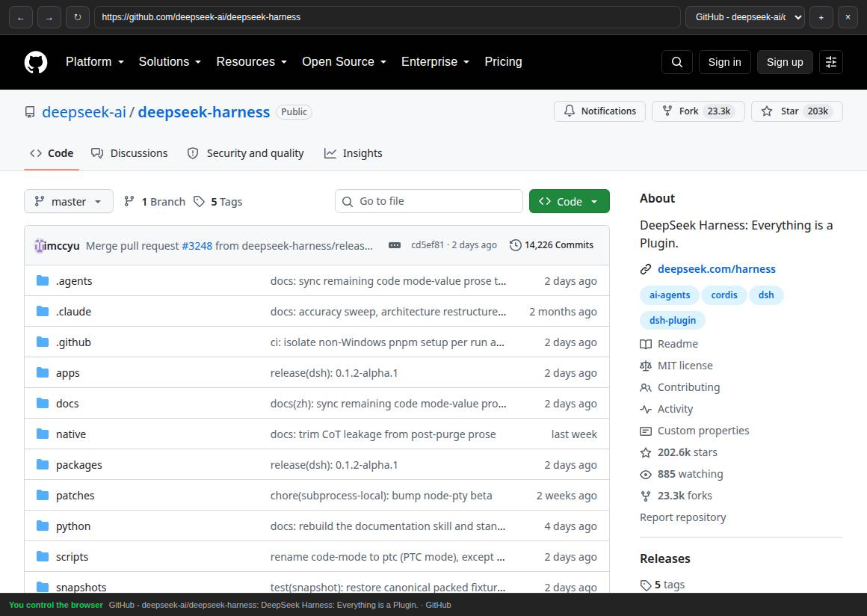Viewport: 867px width, 616px height.
Task: Click the packages folder icon
Action: point(43,464)
